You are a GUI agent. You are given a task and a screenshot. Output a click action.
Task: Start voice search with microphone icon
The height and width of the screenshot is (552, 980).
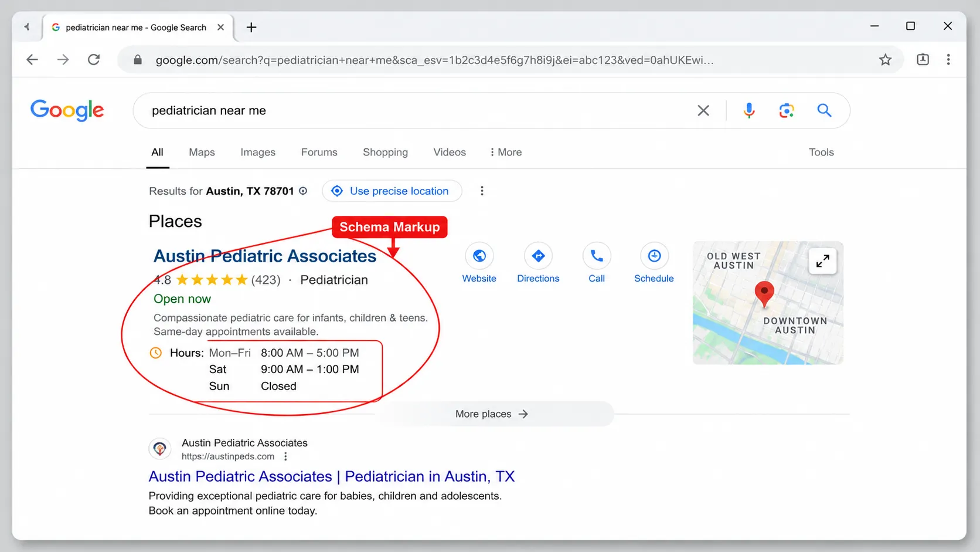coord(749,110)
